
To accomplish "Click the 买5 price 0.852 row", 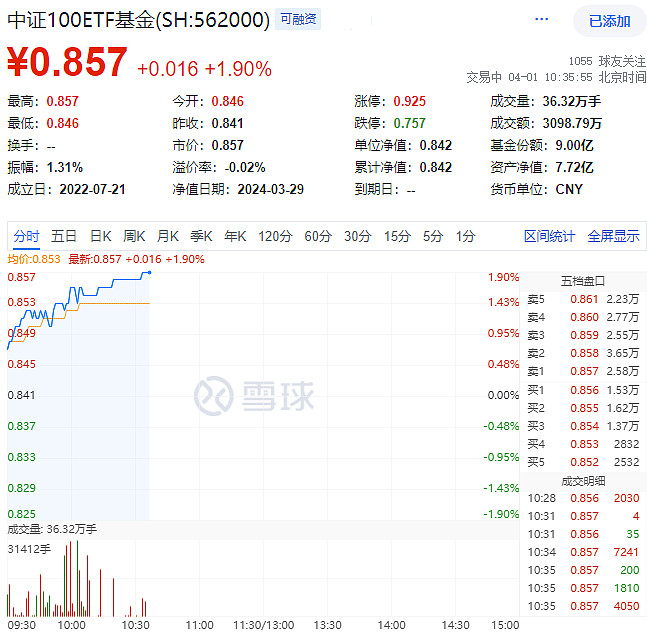I will [583, 462].
